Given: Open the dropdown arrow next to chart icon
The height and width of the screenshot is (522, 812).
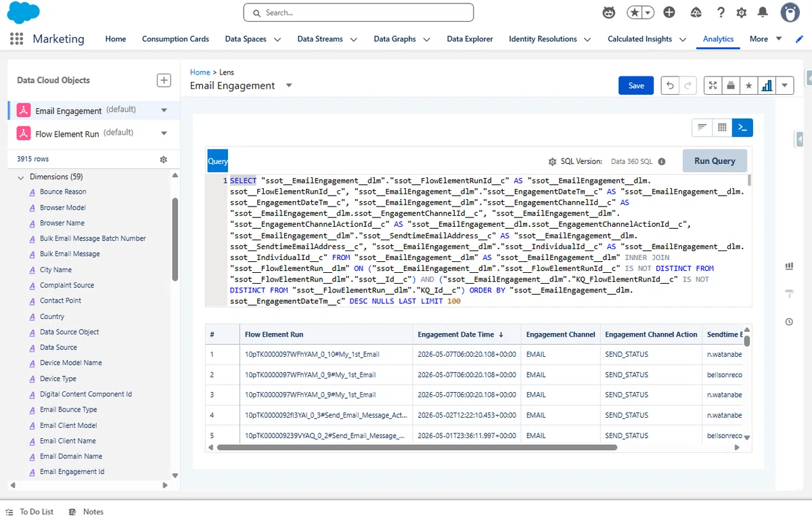Looking at the screenshot, I should (x=784, y=85).
